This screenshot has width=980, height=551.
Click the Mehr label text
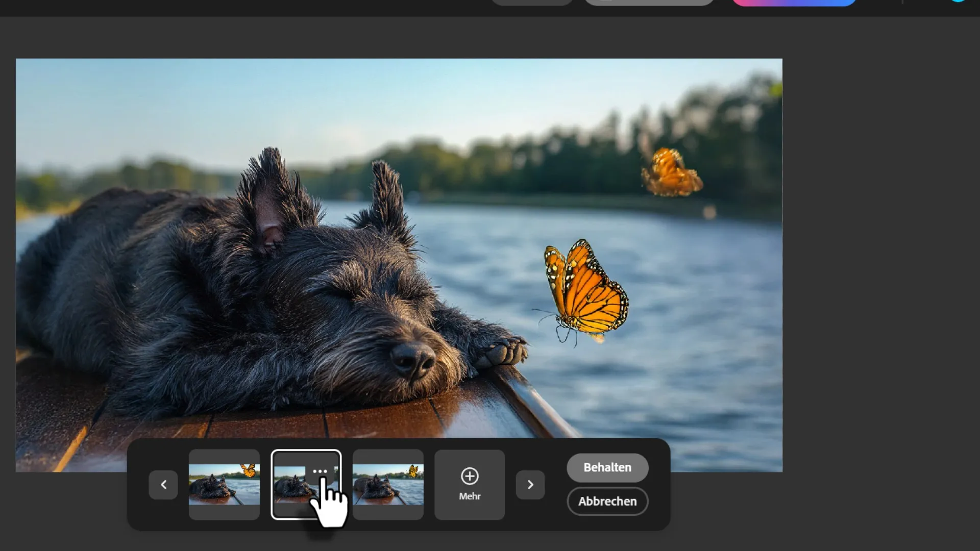click(470, 496)
